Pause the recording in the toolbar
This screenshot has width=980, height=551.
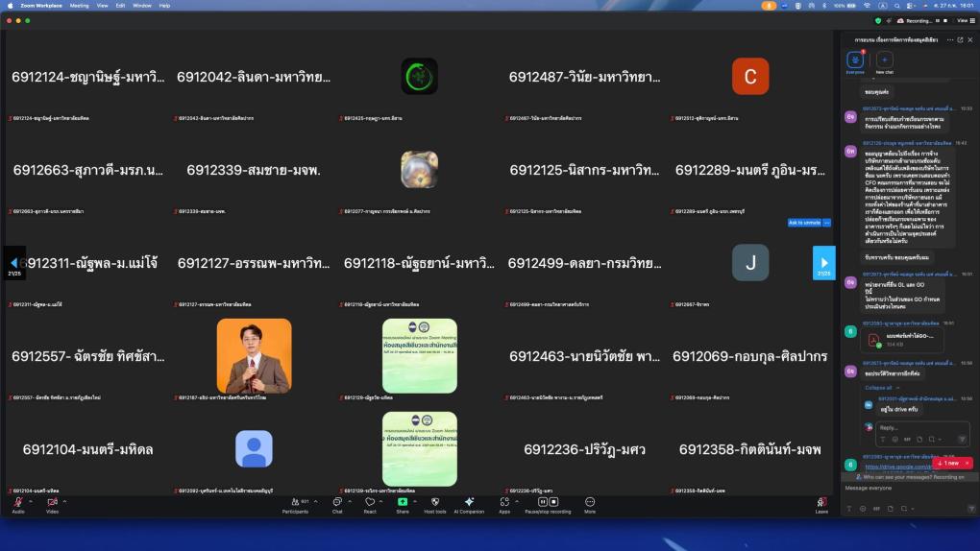pos(542,501)
